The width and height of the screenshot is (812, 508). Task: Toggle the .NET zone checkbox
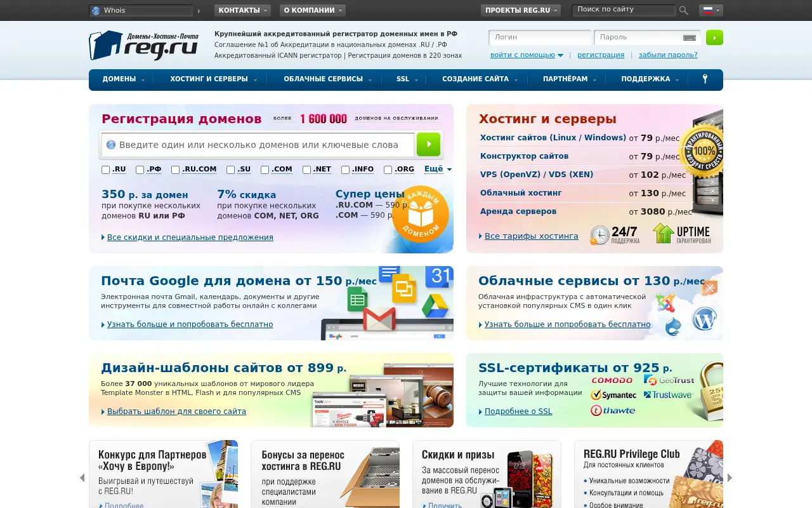pyautogui.click(x=306, y=170)
